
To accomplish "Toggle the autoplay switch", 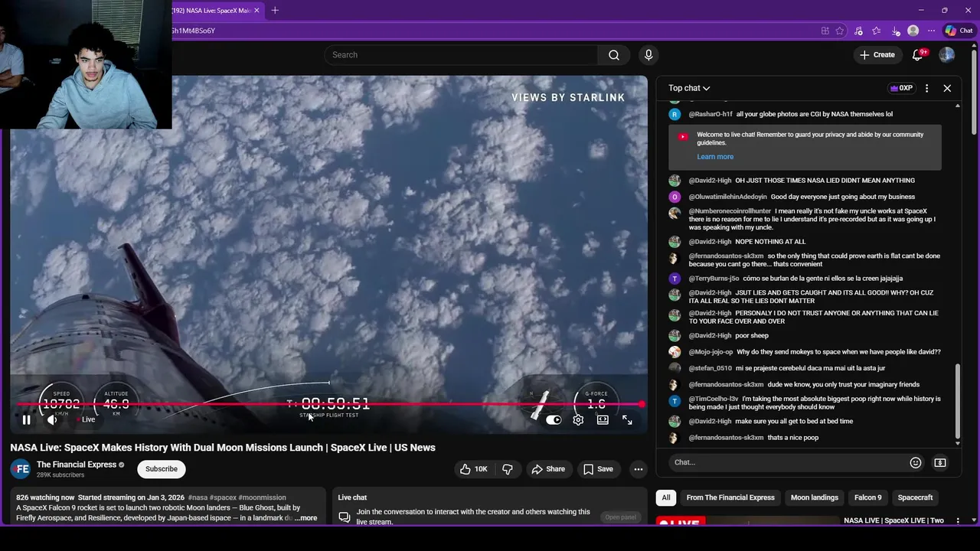I will [x=554, y=419].
